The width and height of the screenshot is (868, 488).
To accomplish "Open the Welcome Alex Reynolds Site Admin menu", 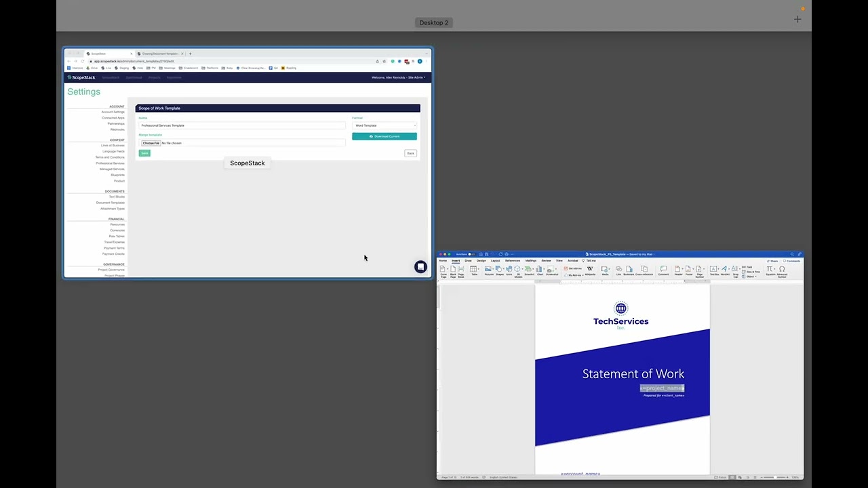I will pyautogui.click(x=399, y=77).
